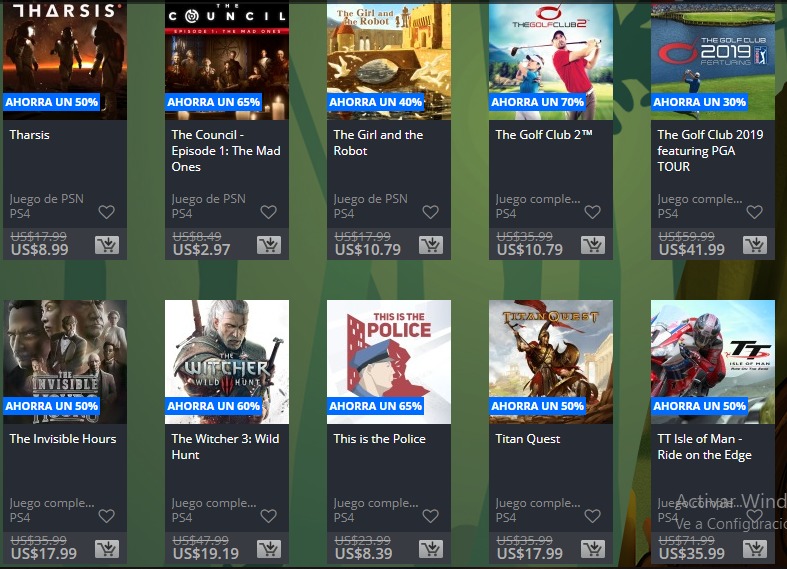Add Tharsis to the cart

pyautogui.click(x=107, y=245)
